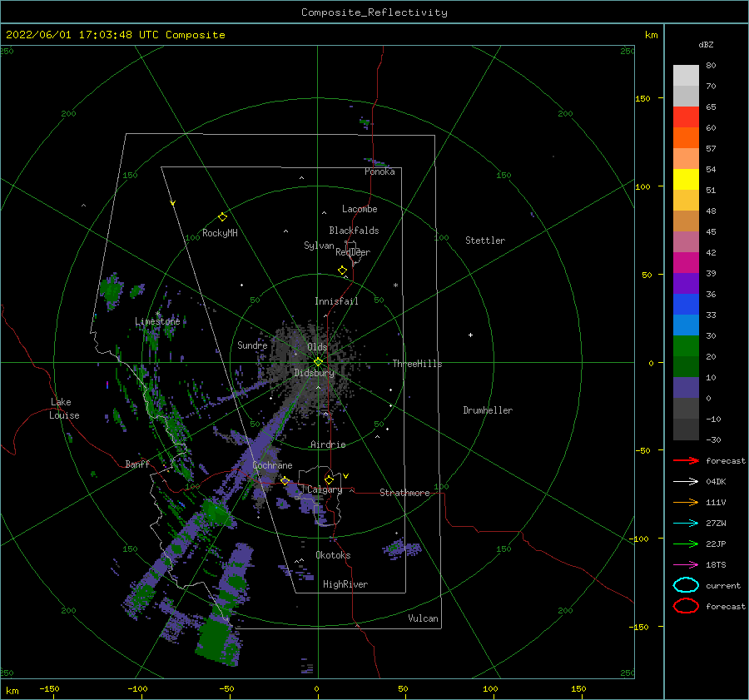Click the magenta 18TS arrow legend icon
Screen dimensions: 749x700
click(687, 565)
